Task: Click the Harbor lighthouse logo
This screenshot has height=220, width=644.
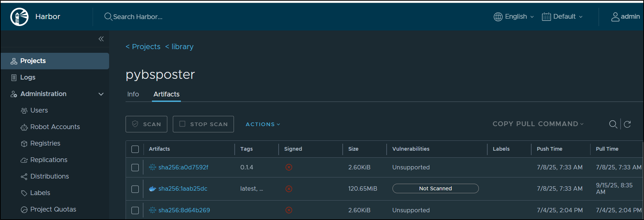Action: point(19,17)
